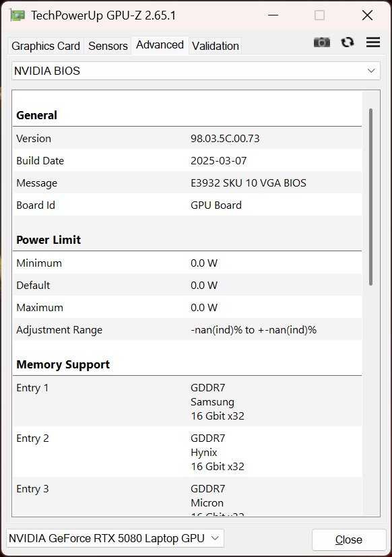Switch to the Graphics Card tab
This screenshot has height=557, width=392.
click(46, 46)
